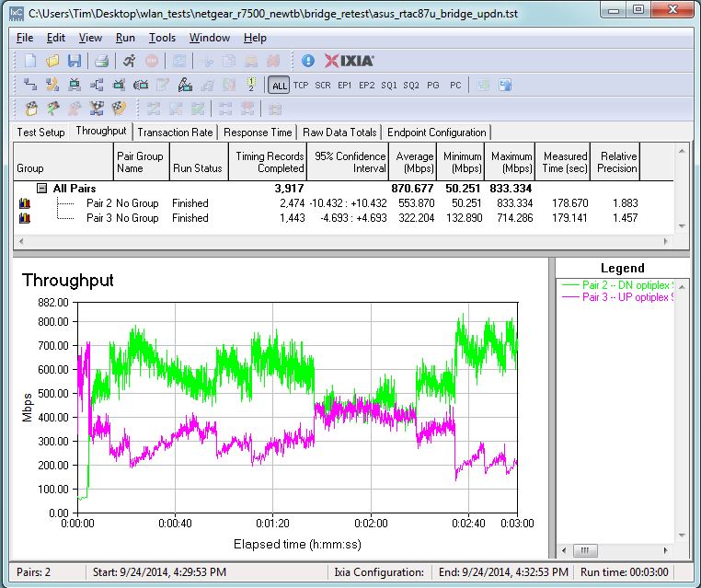Click the blue info icon beside IXIA
The width and height of the screenshot is (701, 588).
point(307,61)
